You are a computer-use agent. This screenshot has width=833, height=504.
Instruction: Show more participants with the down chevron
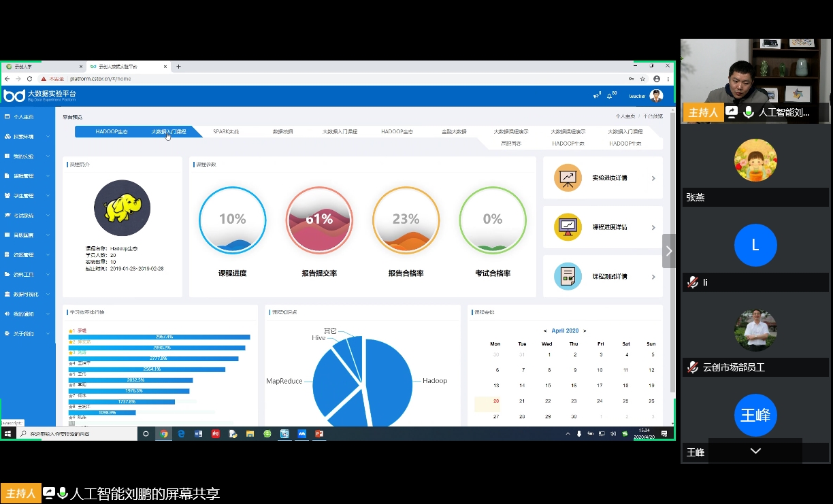pos(755,451)
